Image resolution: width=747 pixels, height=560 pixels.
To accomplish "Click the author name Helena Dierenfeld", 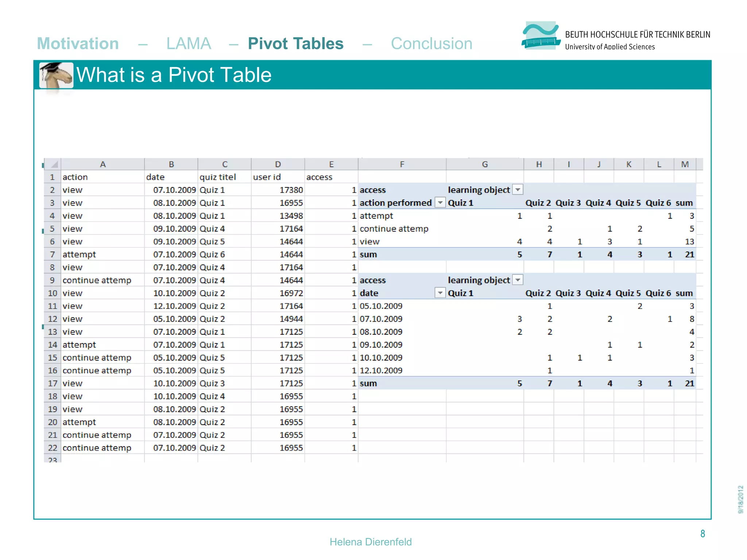I will [x=371, y=542].
